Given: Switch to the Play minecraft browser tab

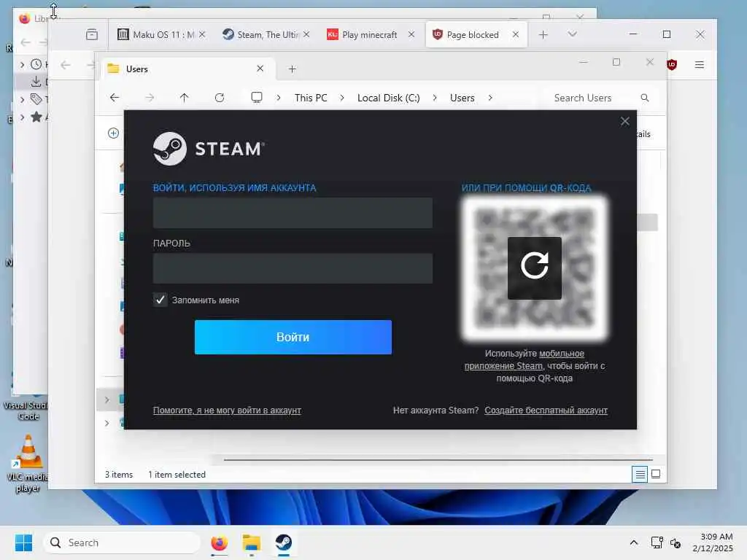Looking at the screenshot, I should point(370,35).
